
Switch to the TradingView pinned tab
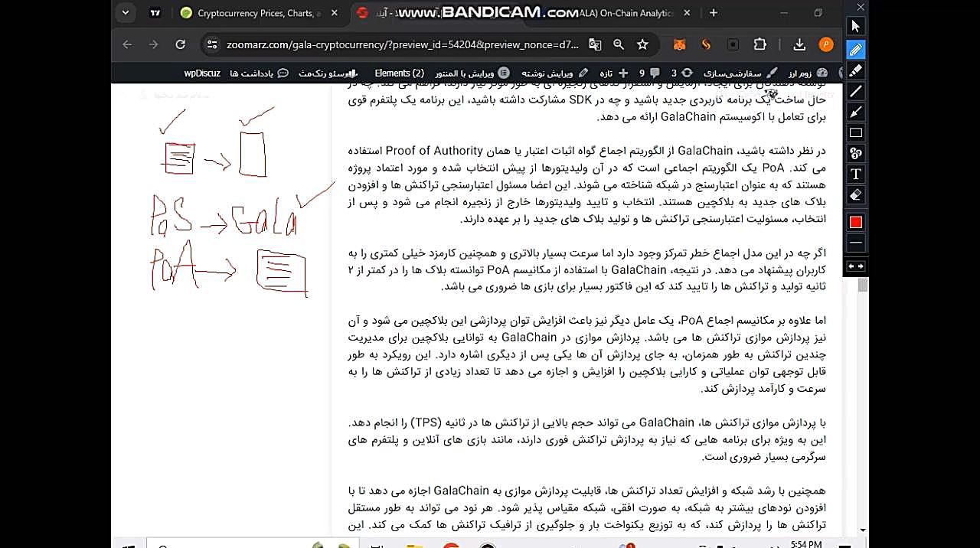tap(155, 13)
